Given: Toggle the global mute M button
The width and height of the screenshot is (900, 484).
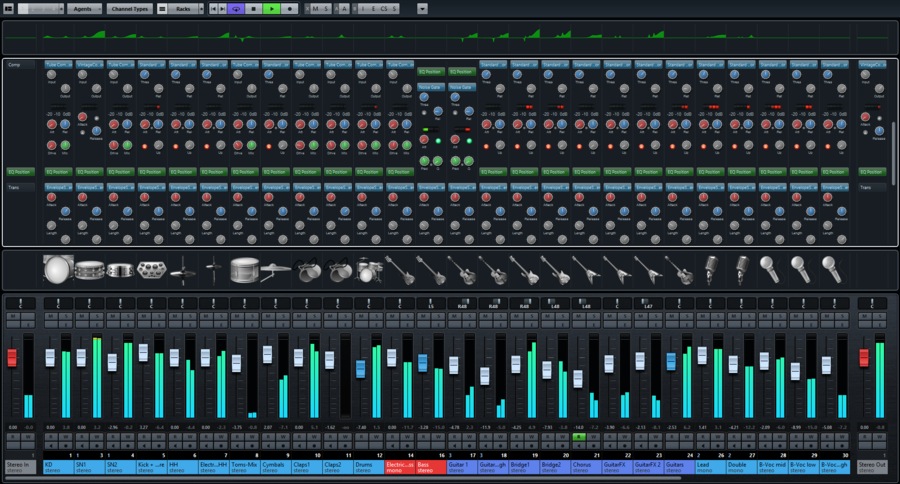Looking at the screenshot, I should 315,8.
